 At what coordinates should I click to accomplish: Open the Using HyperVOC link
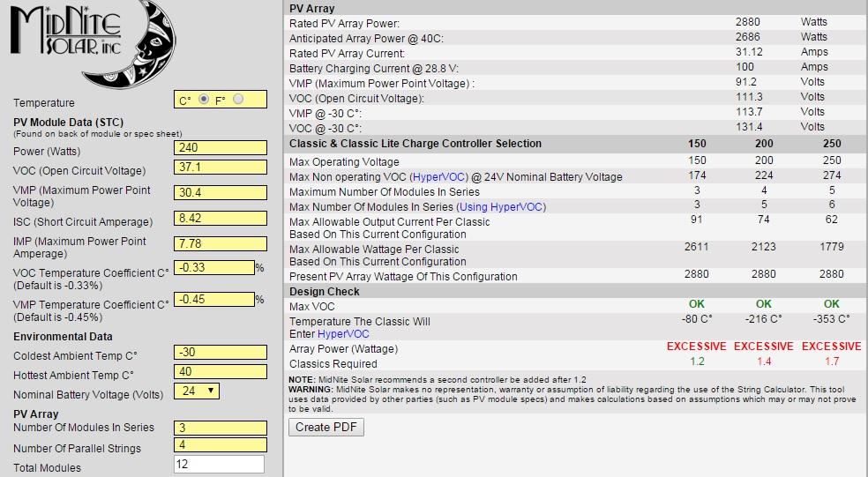[x=501, y=207]
